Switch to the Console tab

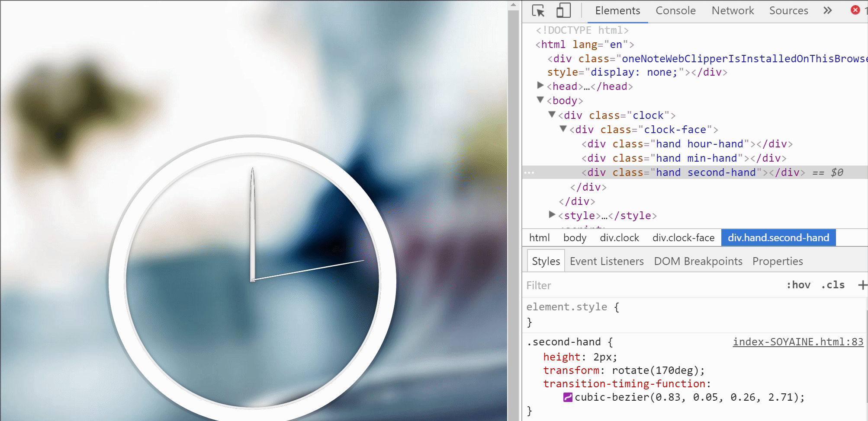675,11
